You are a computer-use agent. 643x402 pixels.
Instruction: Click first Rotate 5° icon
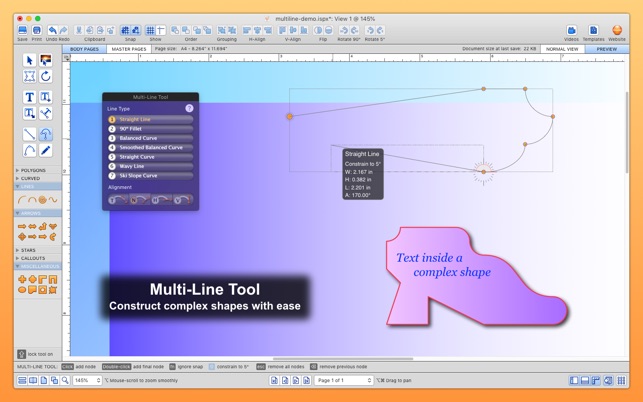(x=369, y=30)
